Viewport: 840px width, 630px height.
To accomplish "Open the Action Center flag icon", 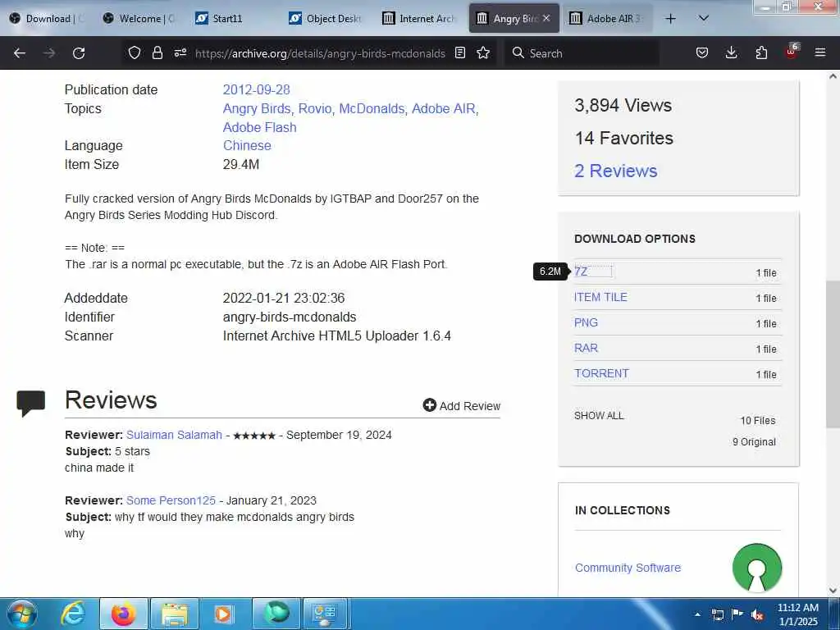I will click(737, 614).
